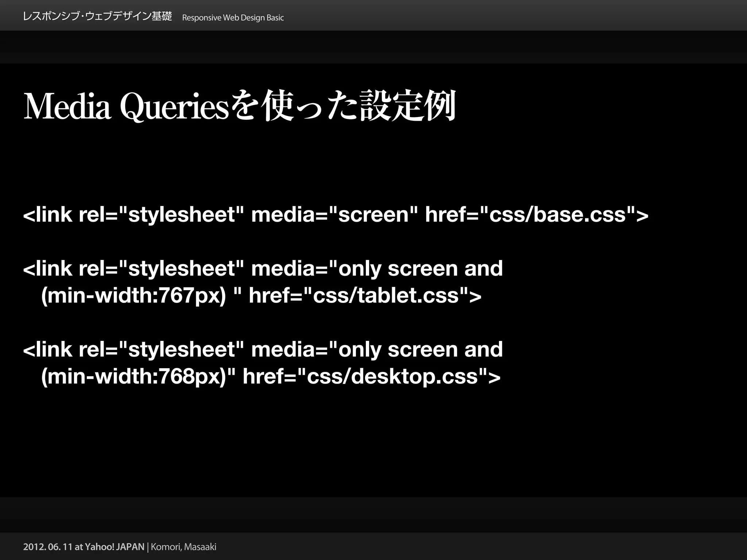Click the line with href="css/desktop.css"
Screen dimensions: 747x560
pos(271,376)
